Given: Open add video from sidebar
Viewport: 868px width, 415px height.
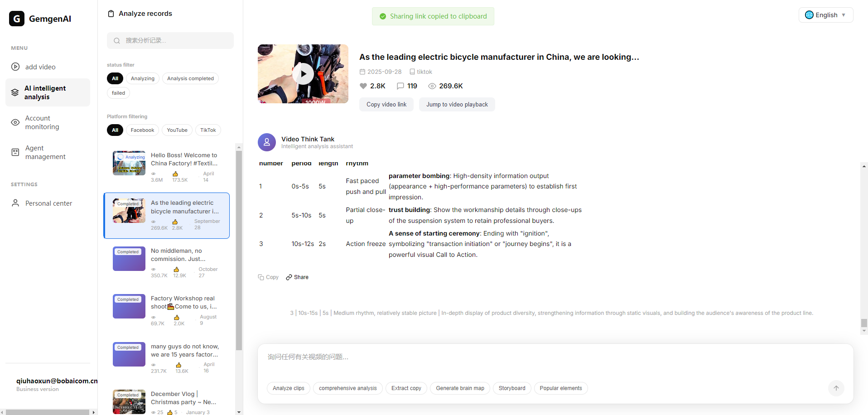Looking at the screenshot, I should [x=40, y=67].
